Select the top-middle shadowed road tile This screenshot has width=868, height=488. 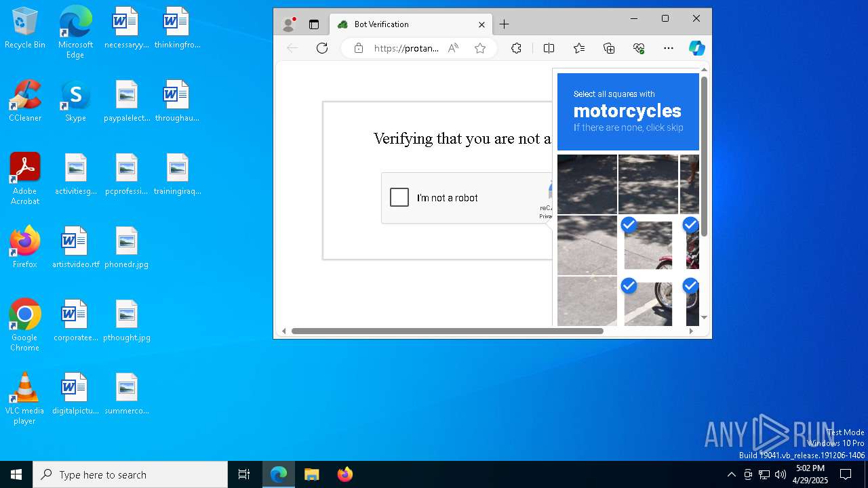pos(648,184)
